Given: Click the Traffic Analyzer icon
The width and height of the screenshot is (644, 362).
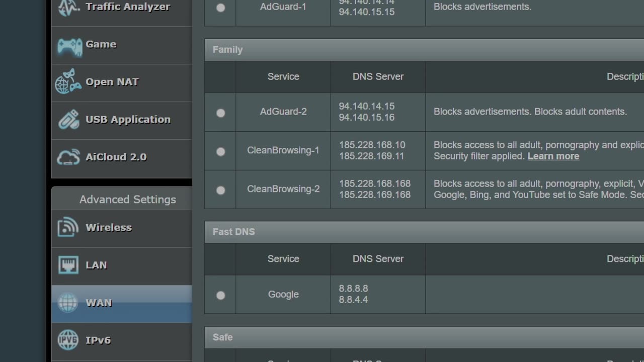Looking at the screenshot, I should [x=68, y=8].
